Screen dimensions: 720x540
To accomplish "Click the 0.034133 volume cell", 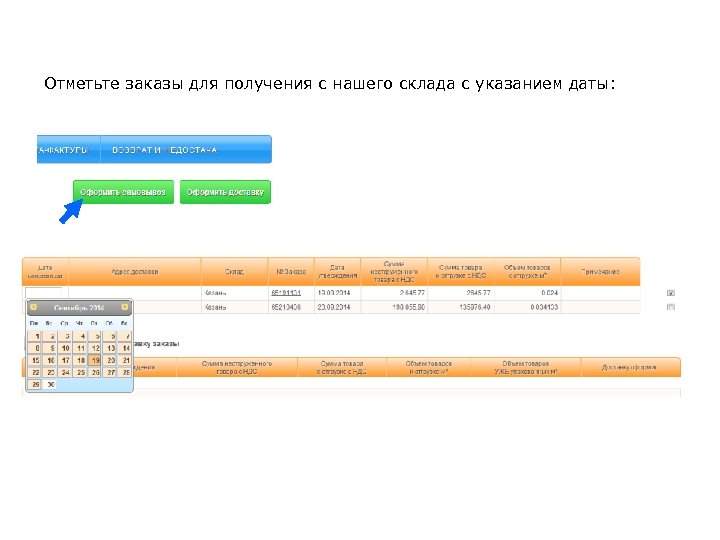I will click(x=527, y=307).
